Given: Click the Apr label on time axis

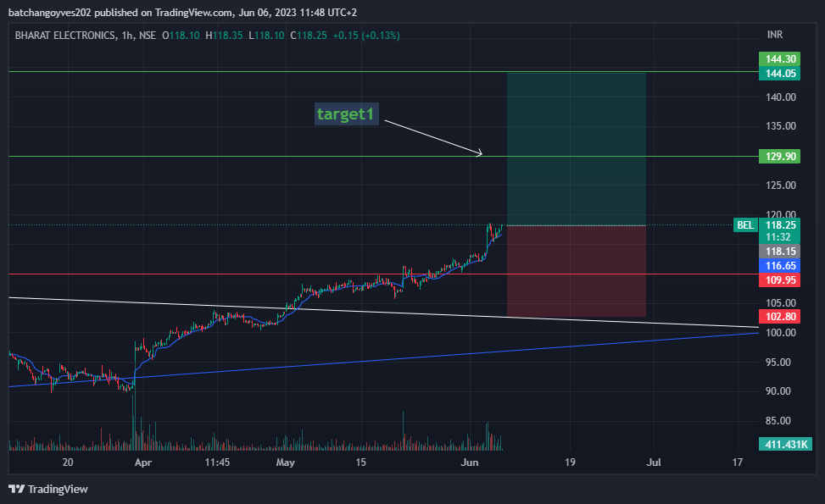Looking at the screenshot, I should (x=142, y=462).
